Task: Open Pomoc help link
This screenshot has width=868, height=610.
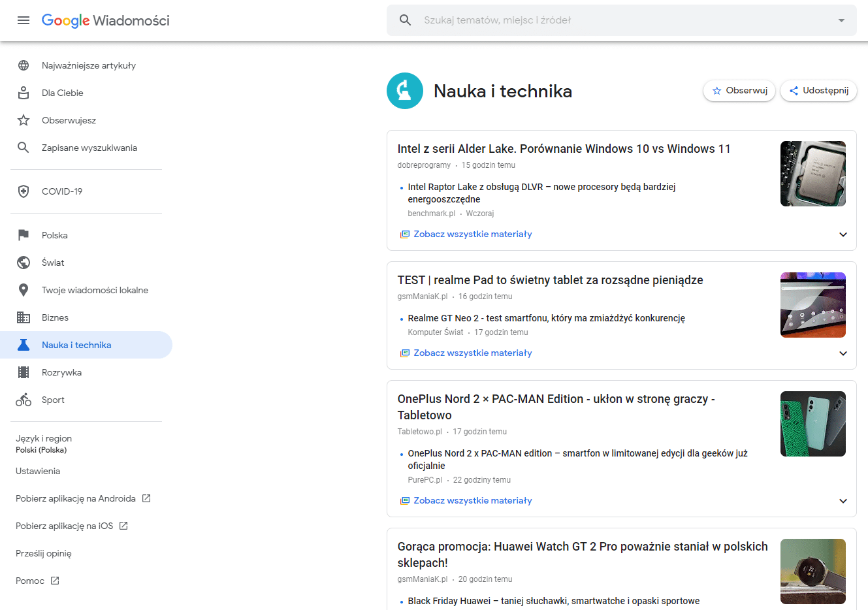Action: point(30,581)
